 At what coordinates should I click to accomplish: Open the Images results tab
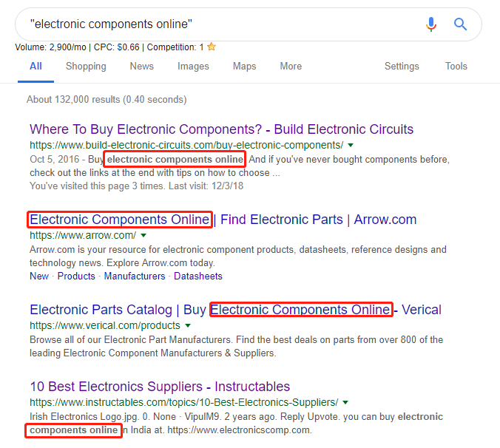[x=193, y=67]
